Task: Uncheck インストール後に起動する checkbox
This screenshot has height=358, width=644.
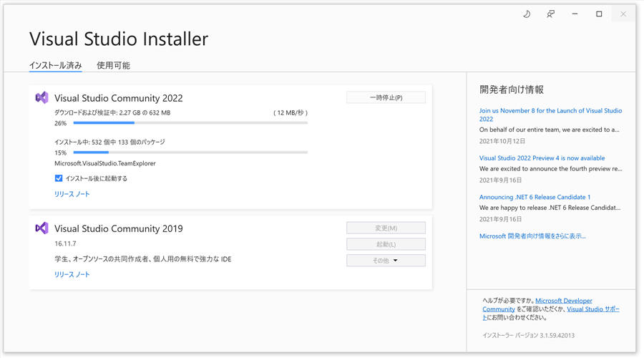Action: pos(59,178)
